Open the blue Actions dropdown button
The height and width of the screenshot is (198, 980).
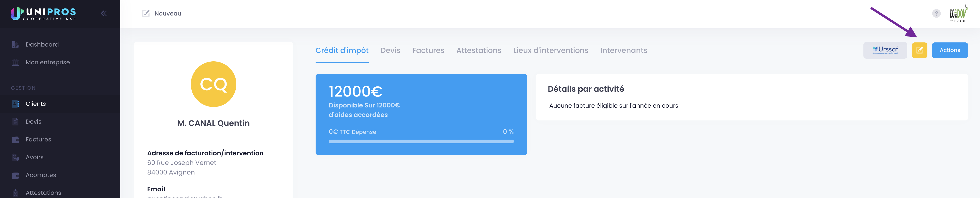point(949,50)
